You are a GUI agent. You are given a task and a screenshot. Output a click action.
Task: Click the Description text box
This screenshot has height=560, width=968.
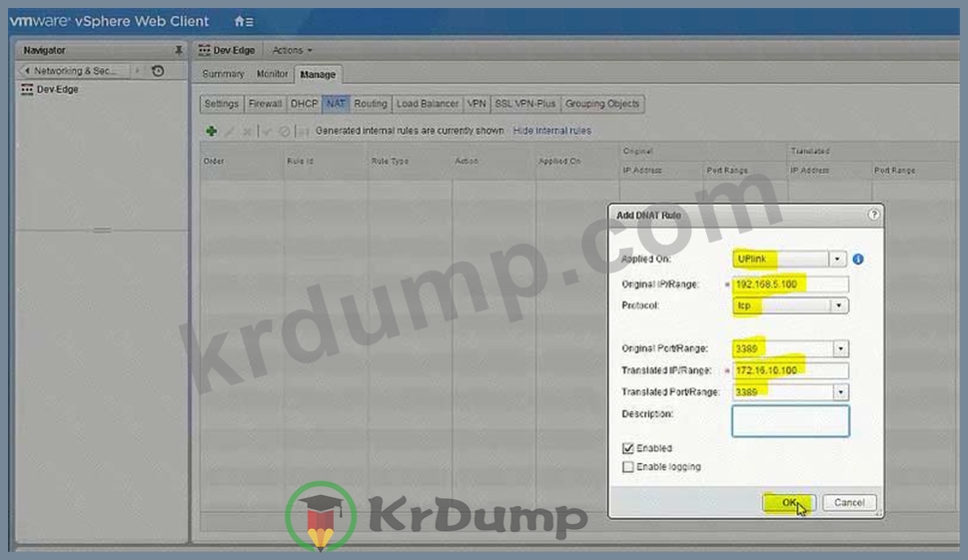pos(790,421)
